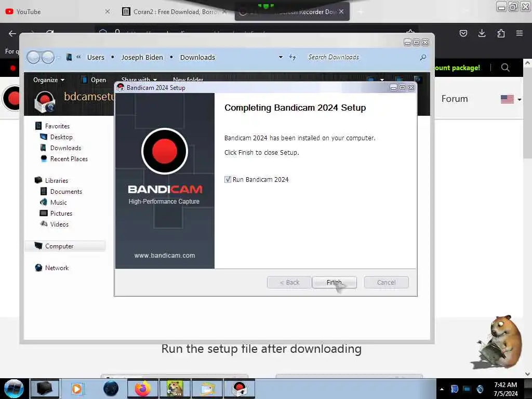Uncheck Run Bandicam 2024 checkbox
532x399 pixels.
point(228,179)
